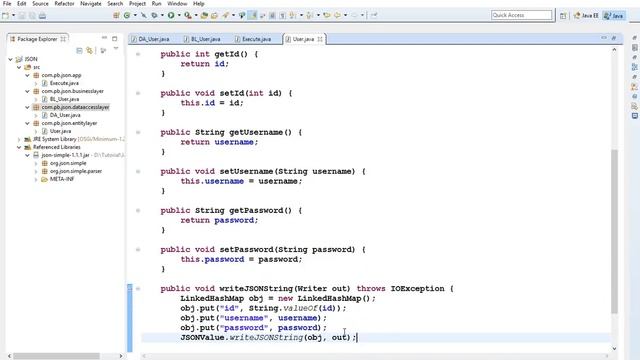
Task: Click the Open Task icon
Action: (x=214, y=16)
